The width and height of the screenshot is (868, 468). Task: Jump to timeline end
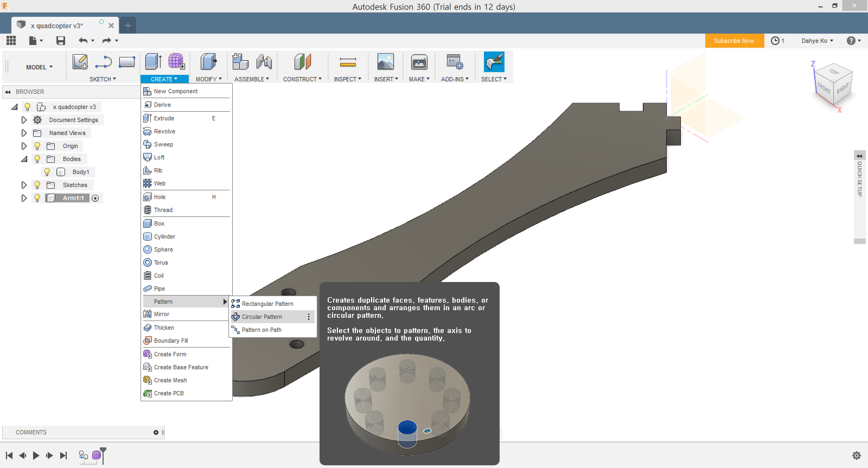click(x=63, y=456)
